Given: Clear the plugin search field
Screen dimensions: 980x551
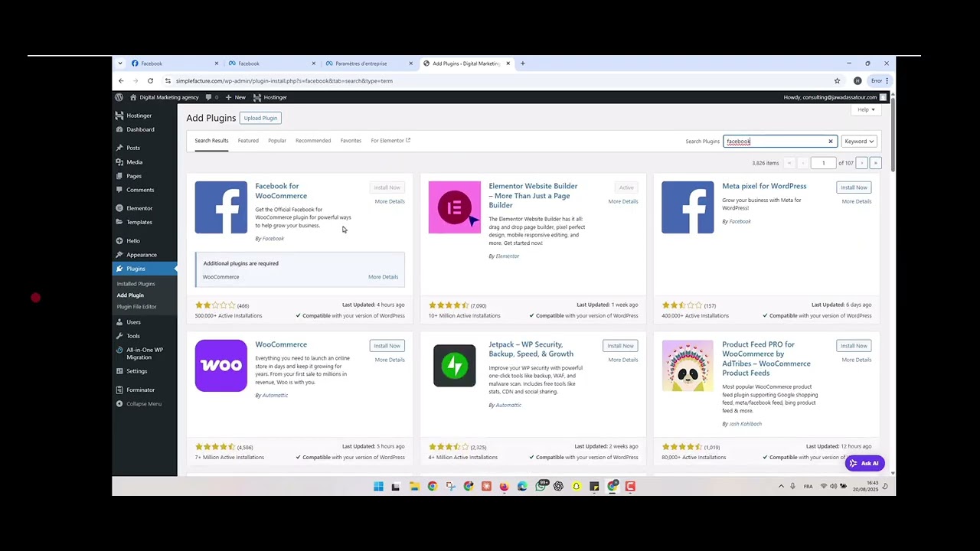Looking at the screenshot, I should 830,142.
